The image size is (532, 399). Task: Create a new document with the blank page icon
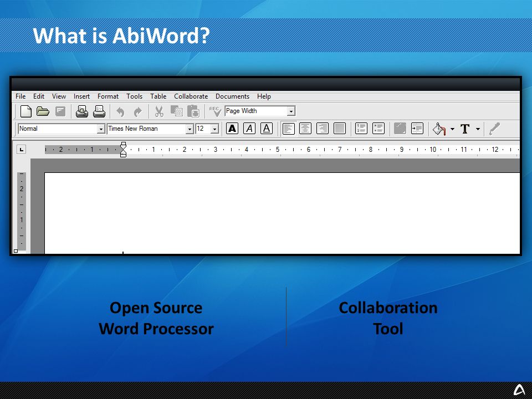point(26,111)
